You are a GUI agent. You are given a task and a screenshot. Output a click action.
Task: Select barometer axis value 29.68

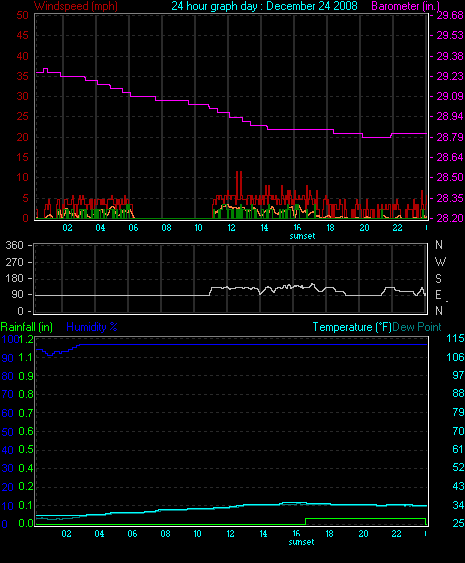pos(450,15)
